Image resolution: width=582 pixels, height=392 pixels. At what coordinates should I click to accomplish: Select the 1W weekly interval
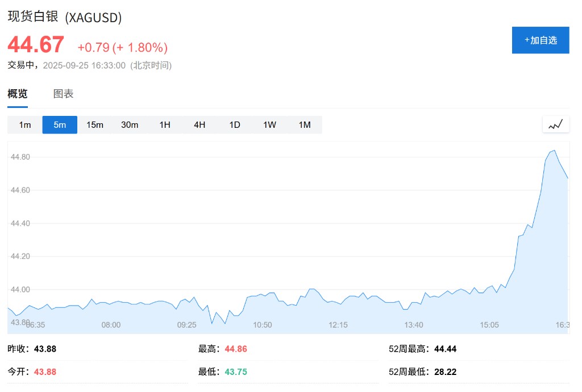[269, 125]
